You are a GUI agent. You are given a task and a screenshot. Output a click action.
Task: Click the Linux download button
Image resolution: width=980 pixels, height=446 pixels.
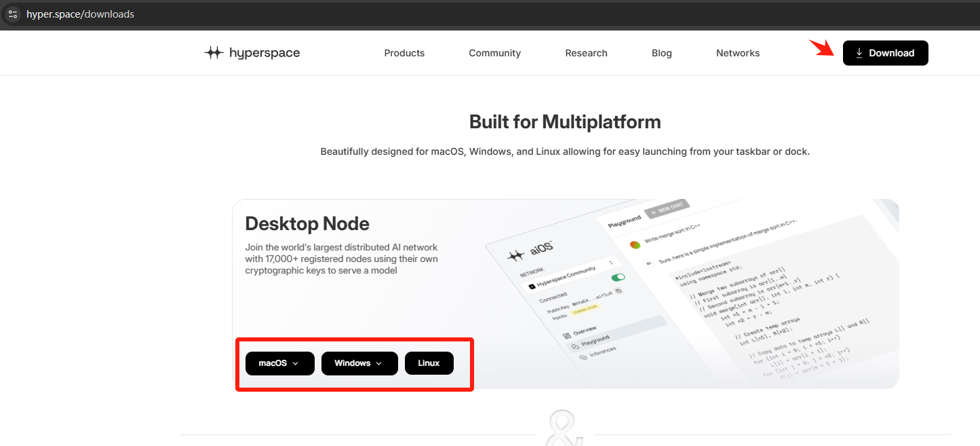click(429, 363)
